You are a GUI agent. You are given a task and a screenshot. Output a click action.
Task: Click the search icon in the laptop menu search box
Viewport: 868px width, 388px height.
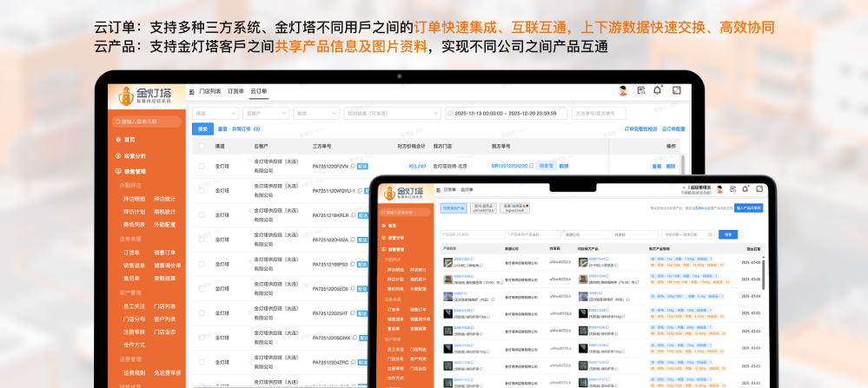(117, 122)
